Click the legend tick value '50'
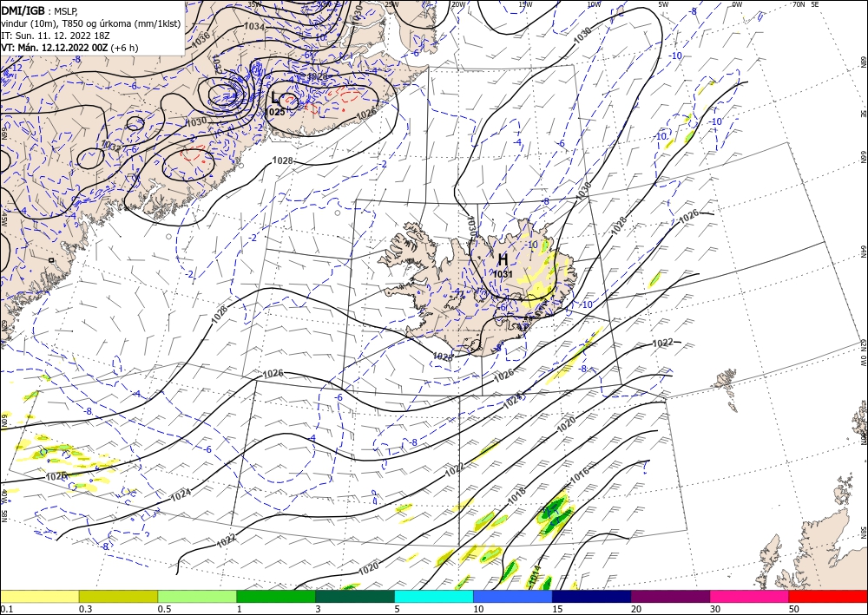 794,609
